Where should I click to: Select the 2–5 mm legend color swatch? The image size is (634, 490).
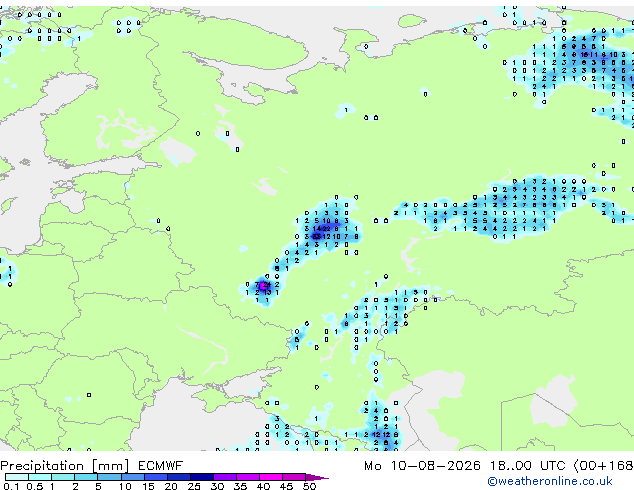[x=86, y=477]
